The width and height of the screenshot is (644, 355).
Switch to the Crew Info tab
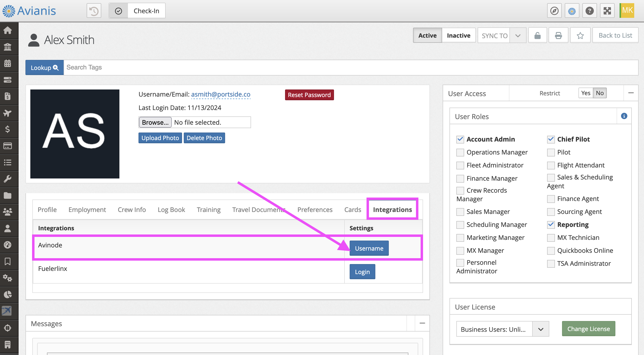pos(132,210)
